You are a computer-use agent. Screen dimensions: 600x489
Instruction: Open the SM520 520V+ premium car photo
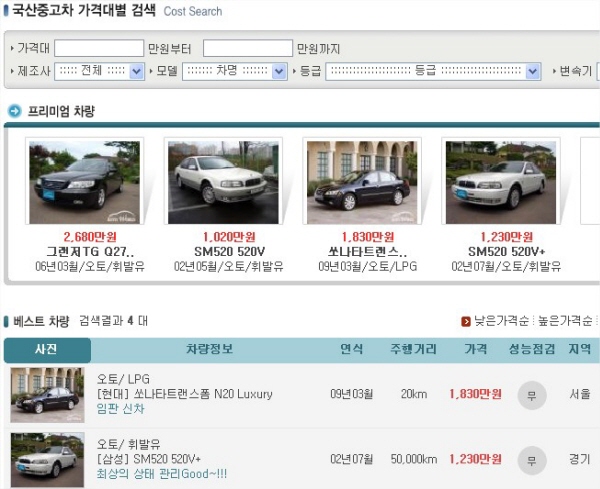coord(501,182)
